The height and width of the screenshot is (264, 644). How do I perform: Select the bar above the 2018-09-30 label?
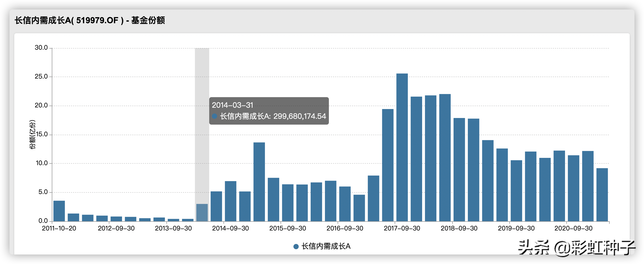click(x=459, y=169)
